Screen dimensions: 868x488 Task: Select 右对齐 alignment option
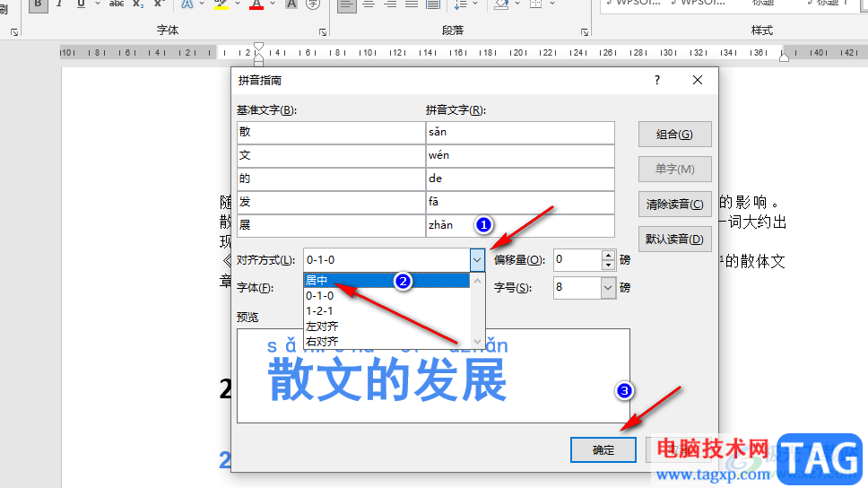[x=386, y=341]
